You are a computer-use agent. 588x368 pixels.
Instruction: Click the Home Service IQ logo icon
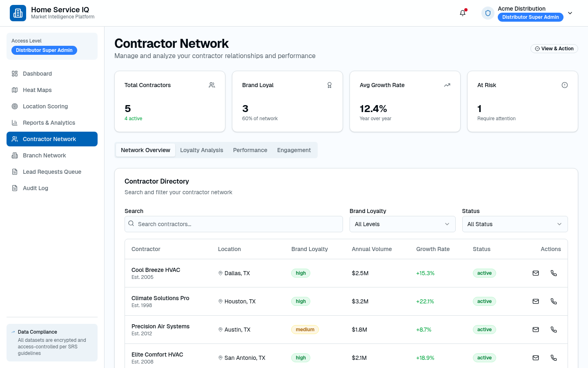click(x=18, y=13)
